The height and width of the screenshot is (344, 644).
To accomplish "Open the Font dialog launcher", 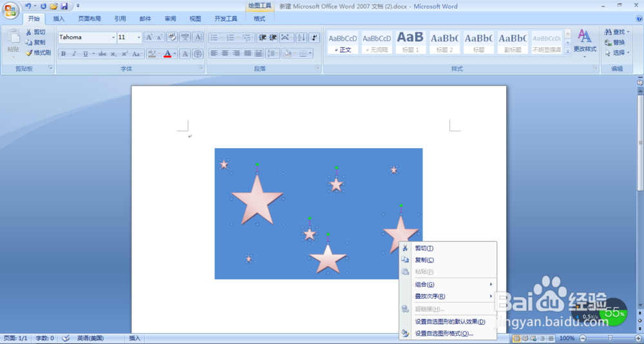I will pyautogui.click(x=201, y=68).
